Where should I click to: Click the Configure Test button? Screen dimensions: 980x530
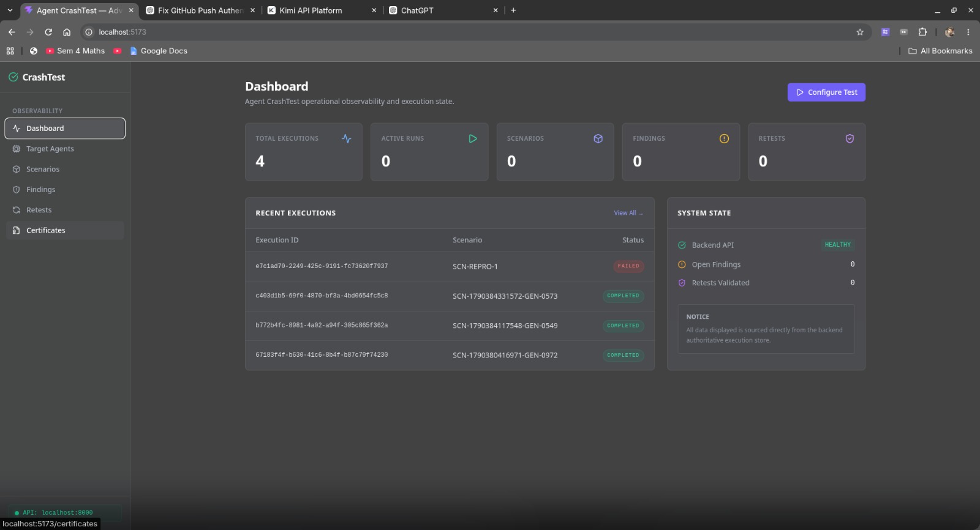click(826, 92)
